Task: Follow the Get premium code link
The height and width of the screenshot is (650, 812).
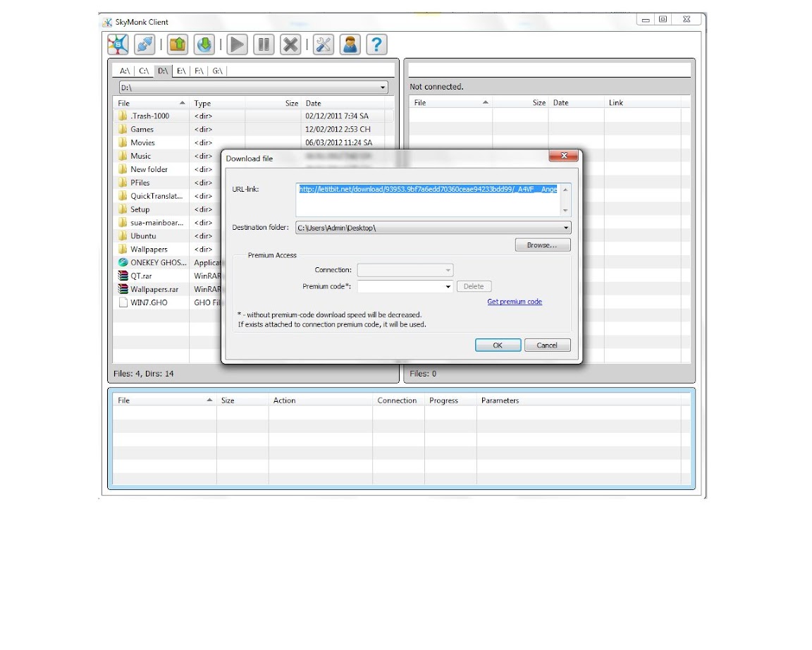Action: click(x=515, y=302)
